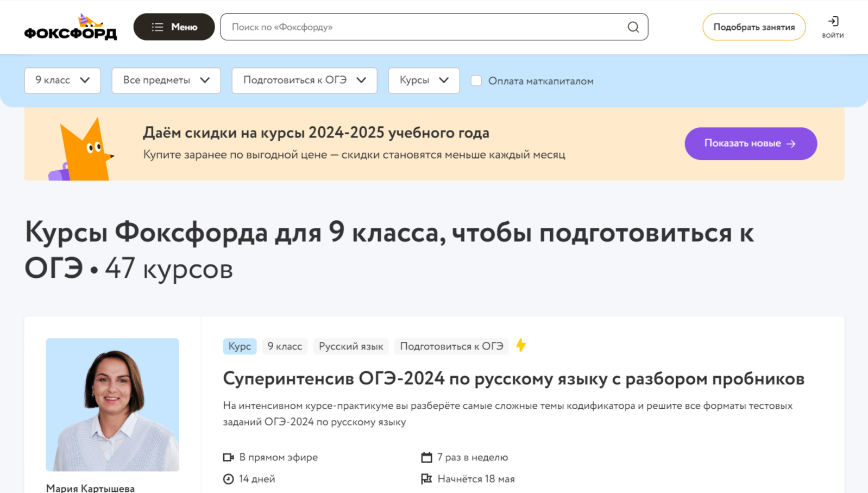The height and width of the screenshot is (493, 868).
Task: Click the Даём скидки banner heading
Action: 316,133
